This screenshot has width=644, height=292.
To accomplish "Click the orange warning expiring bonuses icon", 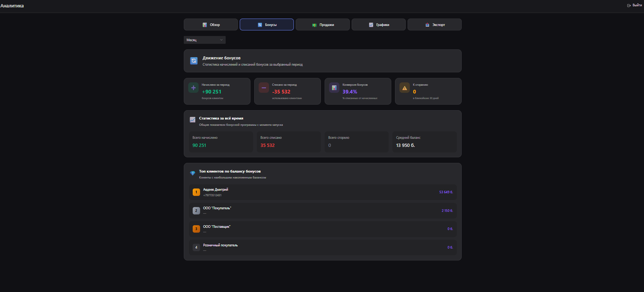I will pyautogui.click(x=405, y=88).
